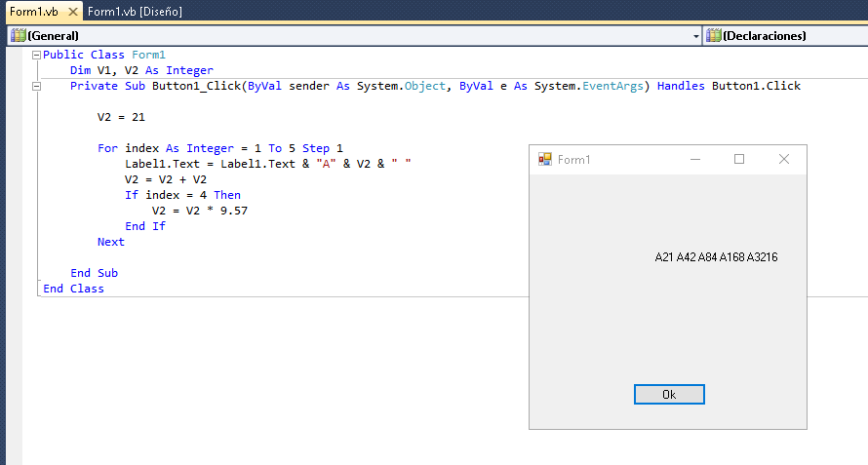This screenshot has height=465, width=868.
Task: Click the Form1 window title bar text
Action: [574, 160]
